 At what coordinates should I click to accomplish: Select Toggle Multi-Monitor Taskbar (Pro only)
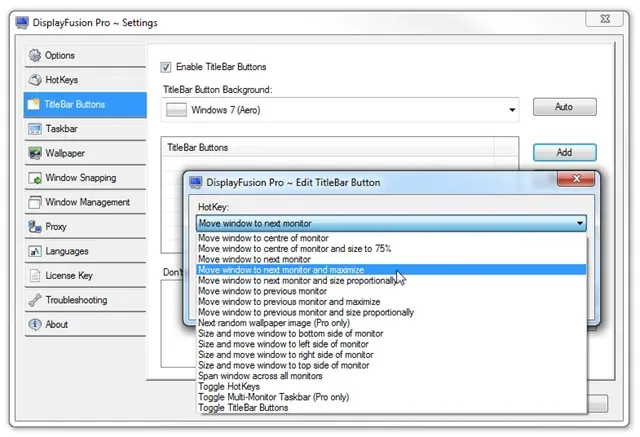tap(391, 397)
